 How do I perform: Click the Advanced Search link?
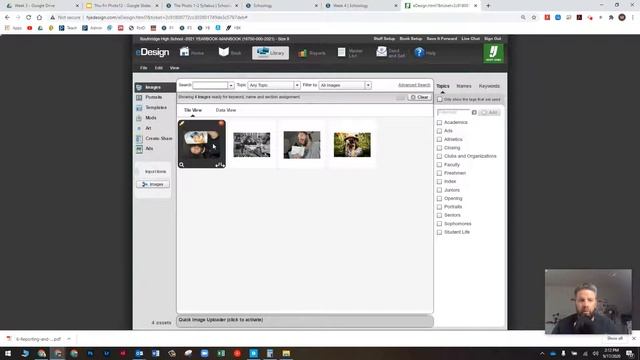point(414,85)
